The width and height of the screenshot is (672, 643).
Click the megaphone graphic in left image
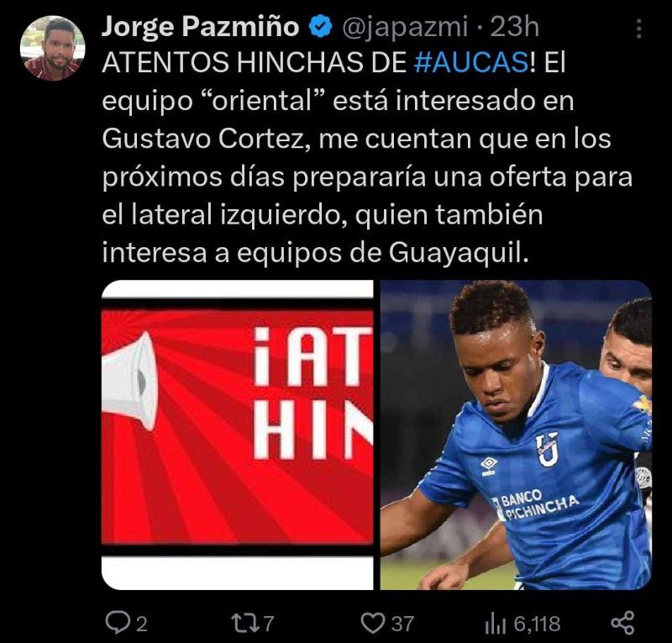click(x=130, y=382)
